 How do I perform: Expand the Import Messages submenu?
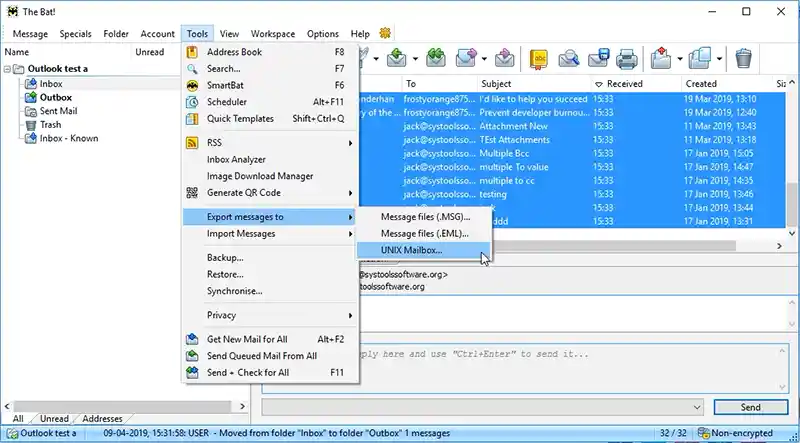271,234
